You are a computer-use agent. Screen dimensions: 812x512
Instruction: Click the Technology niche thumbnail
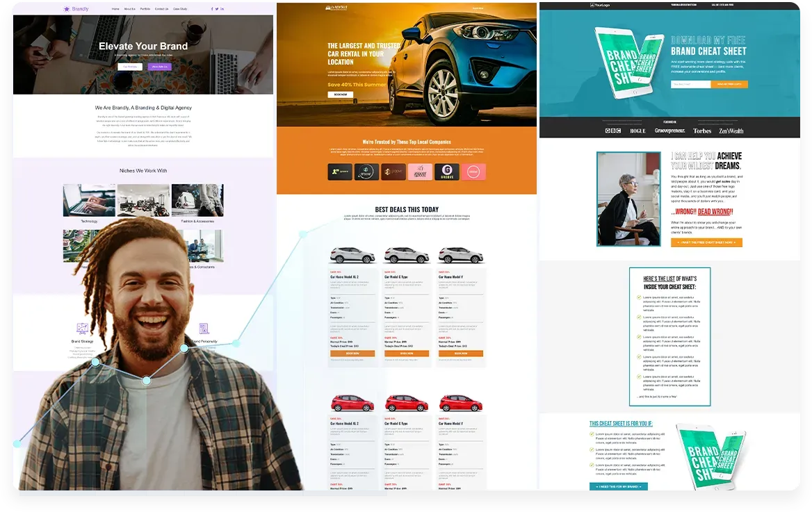[89, 200]
